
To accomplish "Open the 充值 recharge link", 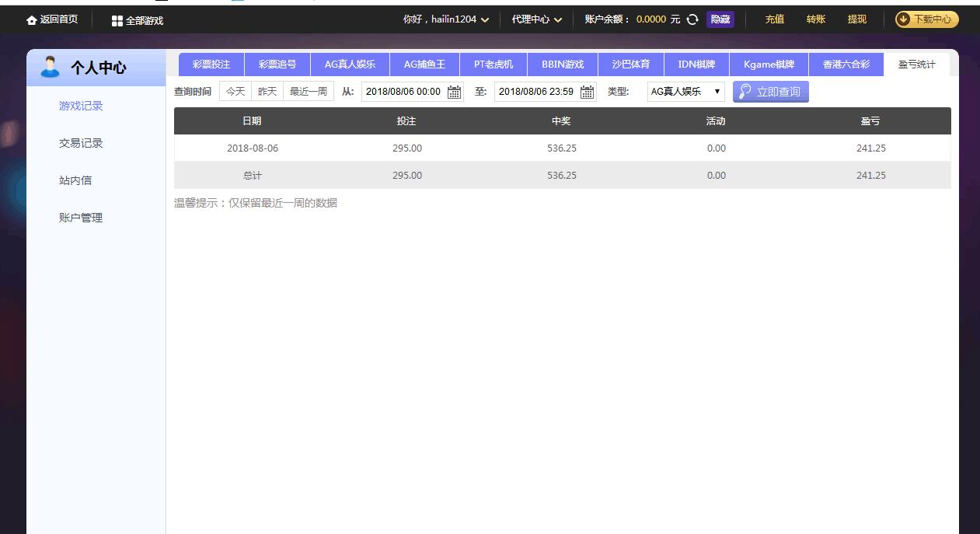I will click(x=774, y=19).
